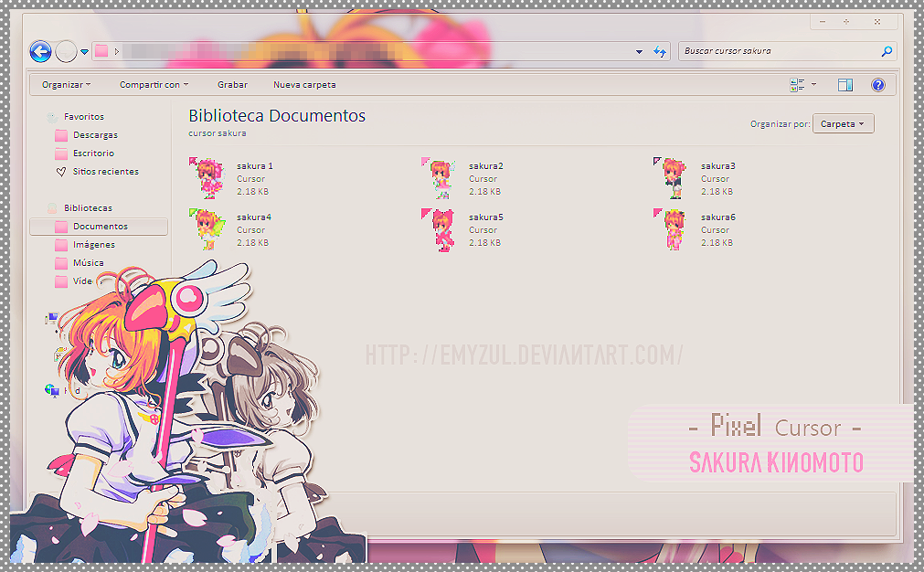
Task: Click the Grabar toolbar button
Action: pyautogui.click(x=232, y=85)
